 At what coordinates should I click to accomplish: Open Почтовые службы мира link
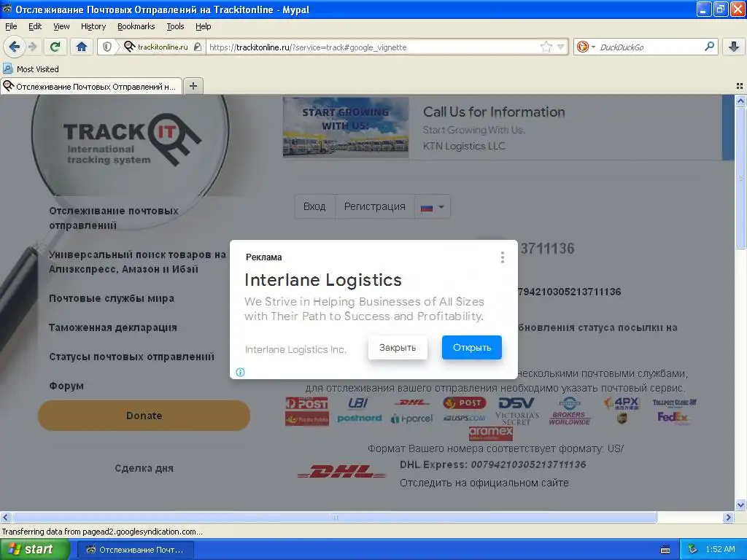point(112,298)
